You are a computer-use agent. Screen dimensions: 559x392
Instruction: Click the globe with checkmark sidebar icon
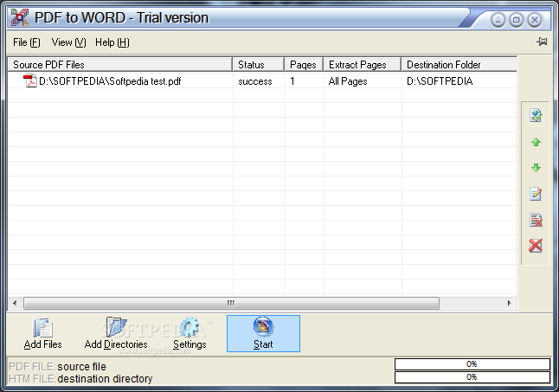point(536,115)
